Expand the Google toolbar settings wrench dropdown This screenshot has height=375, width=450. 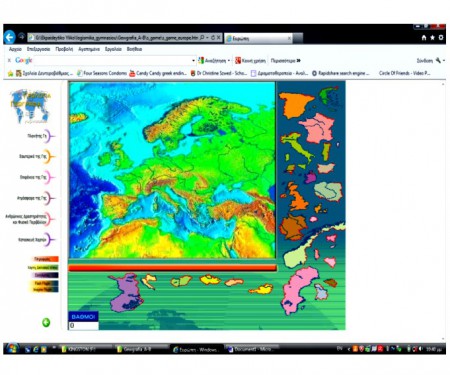pos(444,60)
